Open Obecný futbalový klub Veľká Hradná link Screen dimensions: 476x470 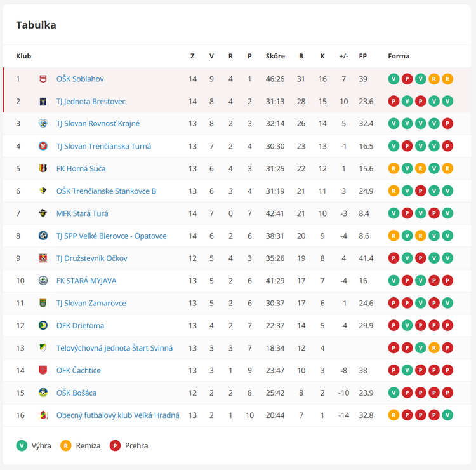pyautogui.click(x=117, y=415)
